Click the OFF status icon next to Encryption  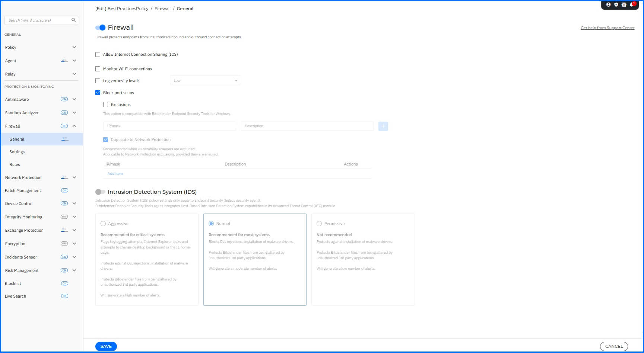tap(64, 244)
